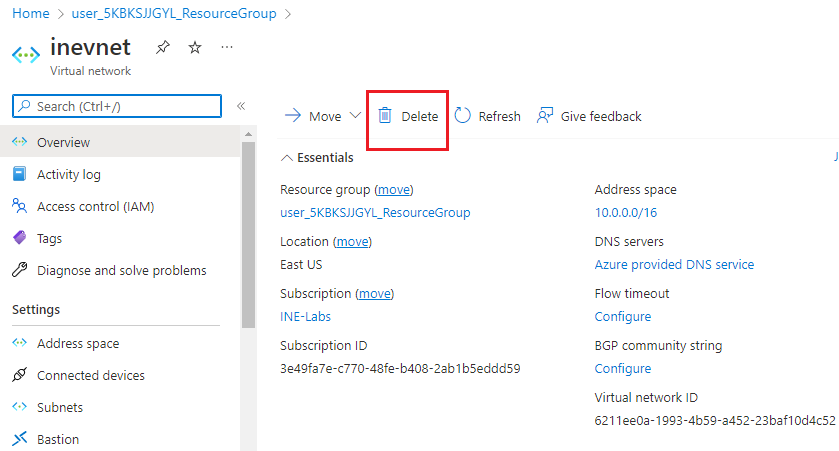
Task: Select Subnets under Settings
Action: click(x=60, y=407)
